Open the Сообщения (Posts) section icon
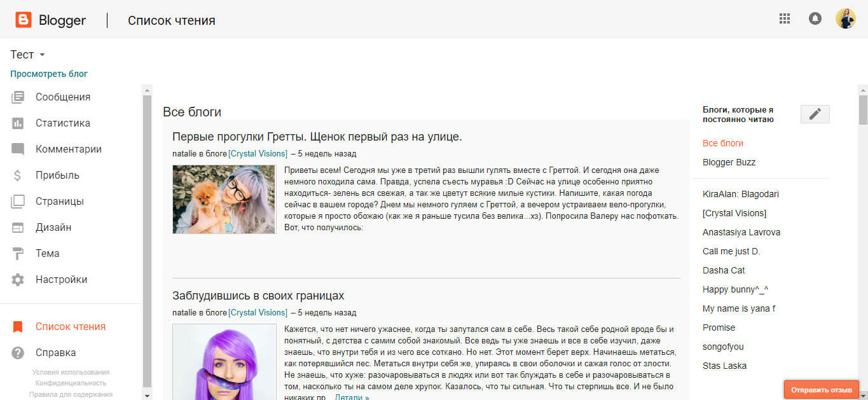 [x=19, y=97]
